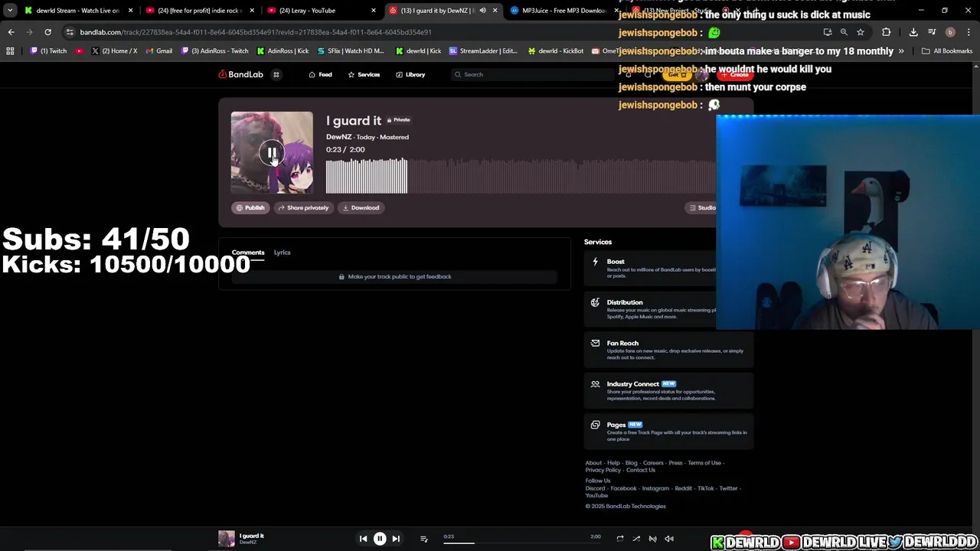Viewport: 980px width, 551px height.
Task: Switch to the dewrld Stream tab
Action: pyautogui.click(x=77, y=11)
